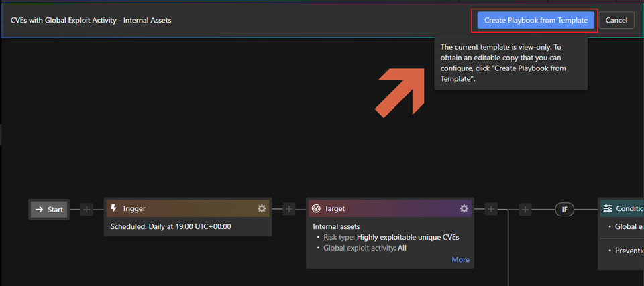Click the Trigger lightning bolt icon
This screenshot has height=286, width=644.
click(x=113, y=208)
